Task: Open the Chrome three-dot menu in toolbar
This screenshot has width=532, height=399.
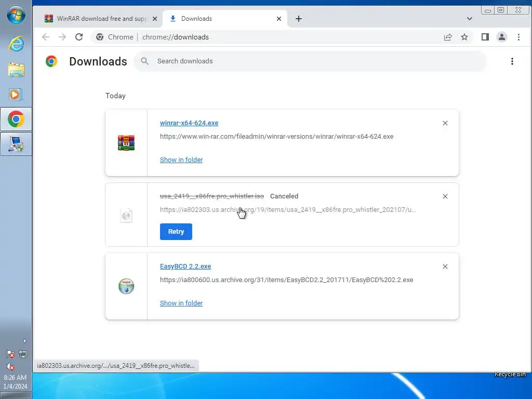Action: click(518, 37)
